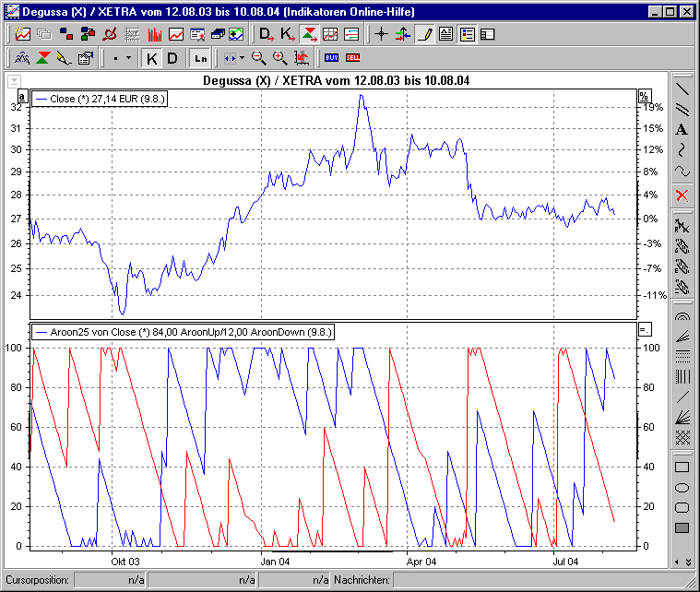Open the dot style dropdown arrow
This screenshot has height=592, width=700.
pyautogui.click(x=128, y=58)
